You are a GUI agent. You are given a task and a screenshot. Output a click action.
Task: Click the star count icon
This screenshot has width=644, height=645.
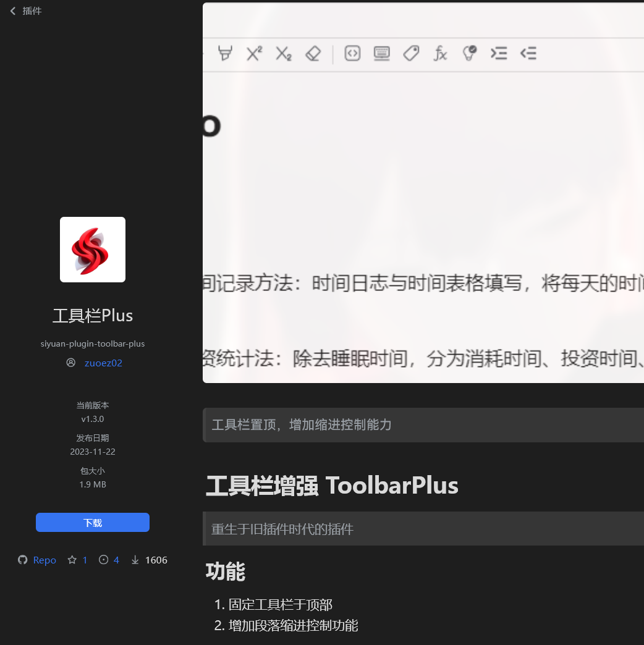click(x=72, y=560)
